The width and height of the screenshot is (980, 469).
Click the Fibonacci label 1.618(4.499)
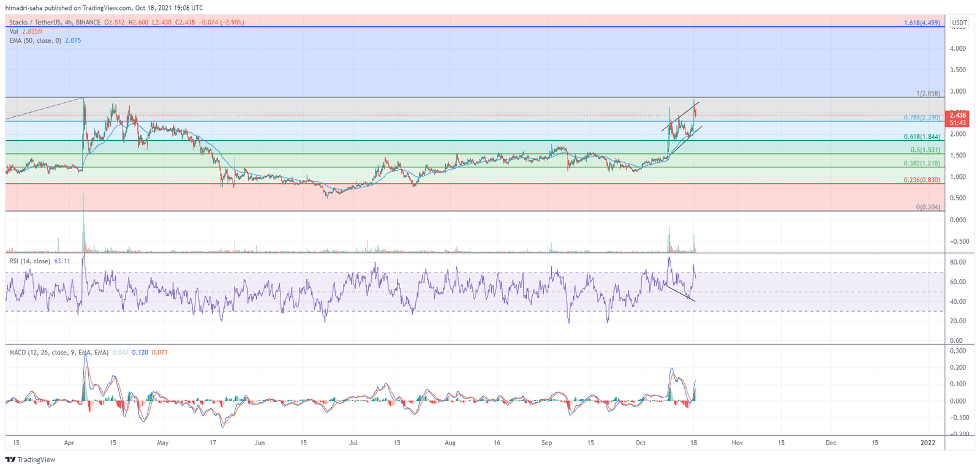(922, 23)
